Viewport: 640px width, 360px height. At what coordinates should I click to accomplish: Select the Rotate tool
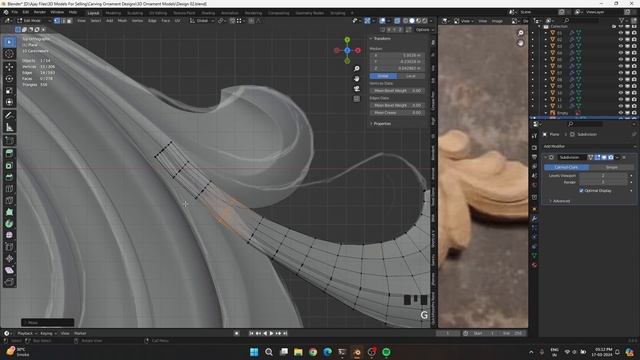pos(9,79)
